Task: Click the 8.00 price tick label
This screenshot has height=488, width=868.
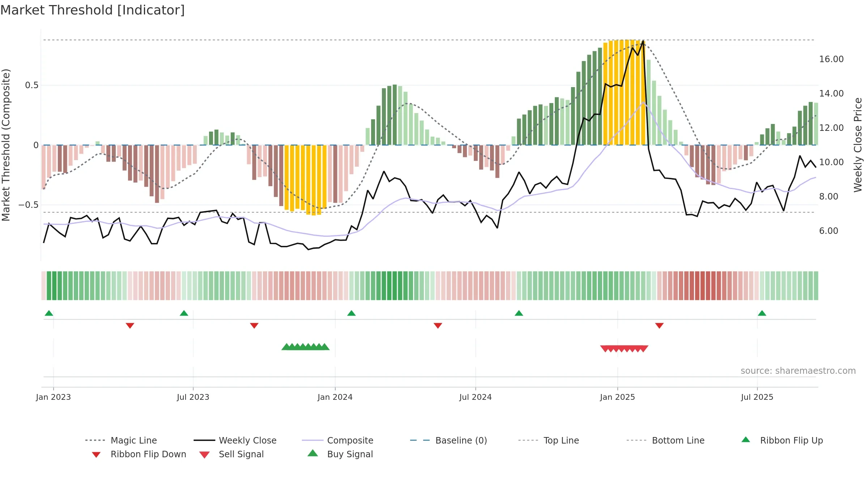Action: [828, 197]
